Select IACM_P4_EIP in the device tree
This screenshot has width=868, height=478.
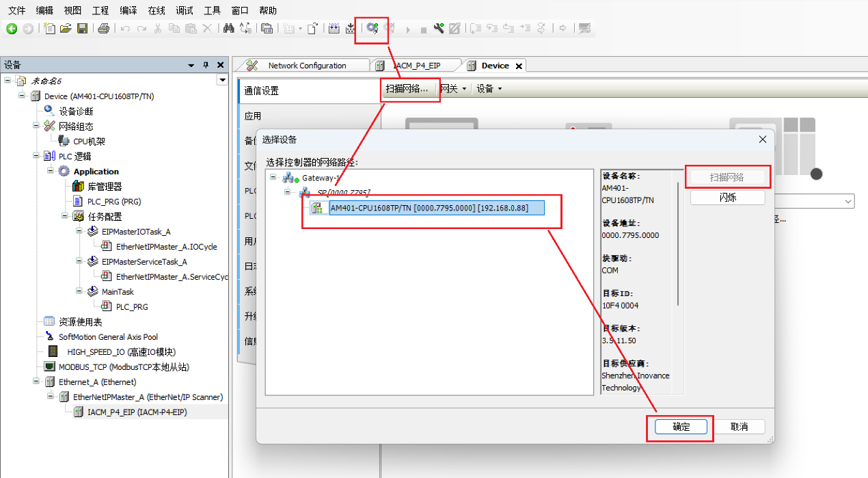pos(137,412)
